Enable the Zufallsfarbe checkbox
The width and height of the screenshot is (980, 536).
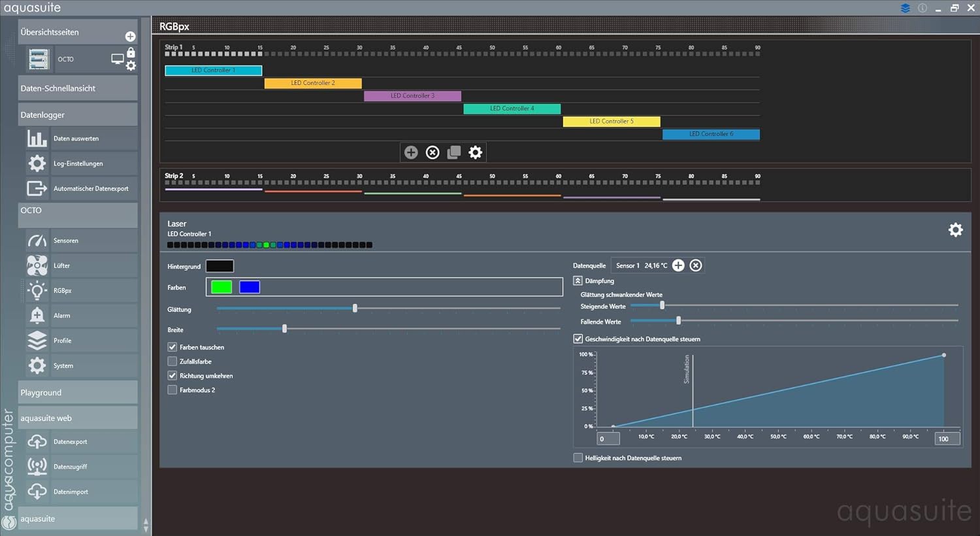click(x=172, y=361)
